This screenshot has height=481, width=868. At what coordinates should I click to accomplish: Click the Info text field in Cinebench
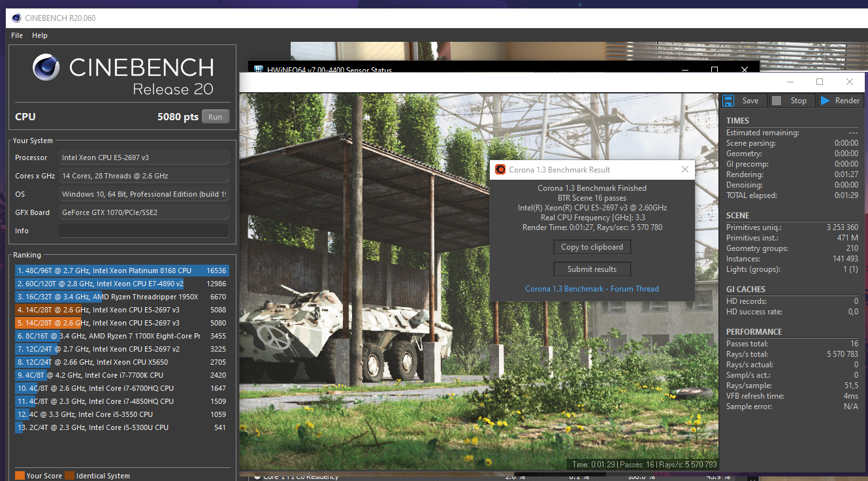(144, 231)
